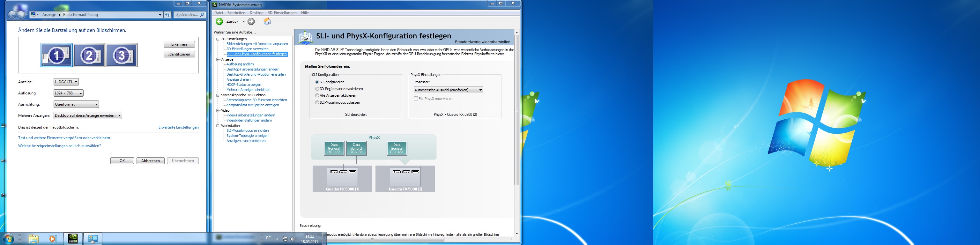Open the Mehrere Anzeigen dropdown
The height and width of the screenshot is (245, 980).
click(88, 115)
